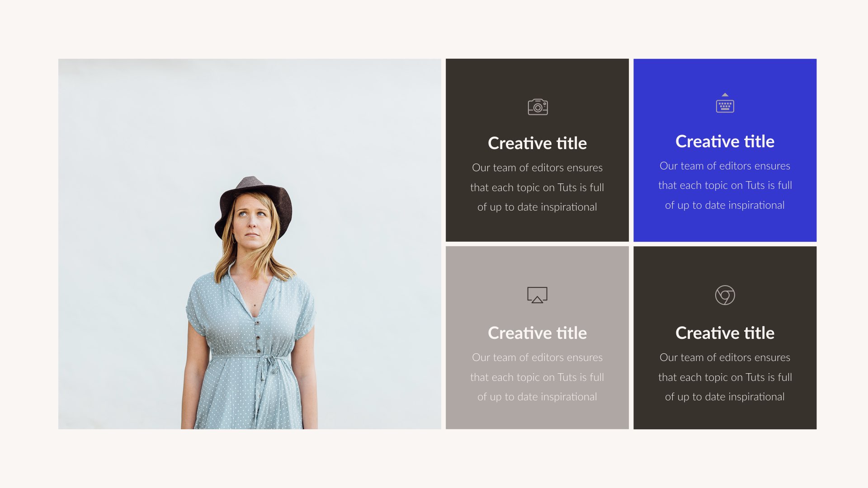Click the Creative title heading on the camera card
The height and width of the screenshot is (488, 868).
[x=537, y=143]
